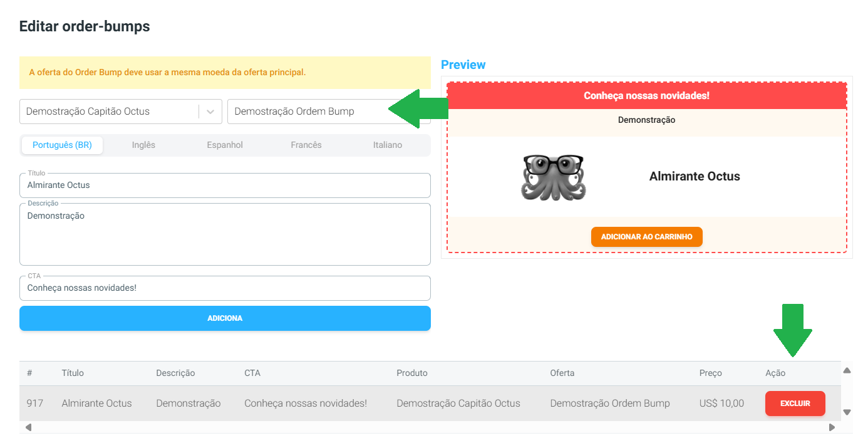Viewport: 868px width, 443px height.
Task: Select the Espanhol language tab
Action: click(x=225, y=145)
